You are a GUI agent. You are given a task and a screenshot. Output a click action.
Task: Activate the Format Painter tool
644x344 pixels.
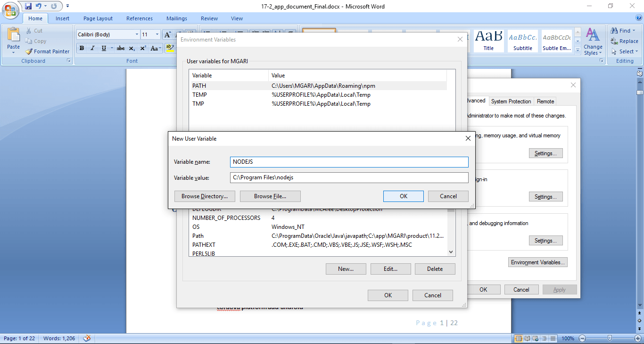47,51
